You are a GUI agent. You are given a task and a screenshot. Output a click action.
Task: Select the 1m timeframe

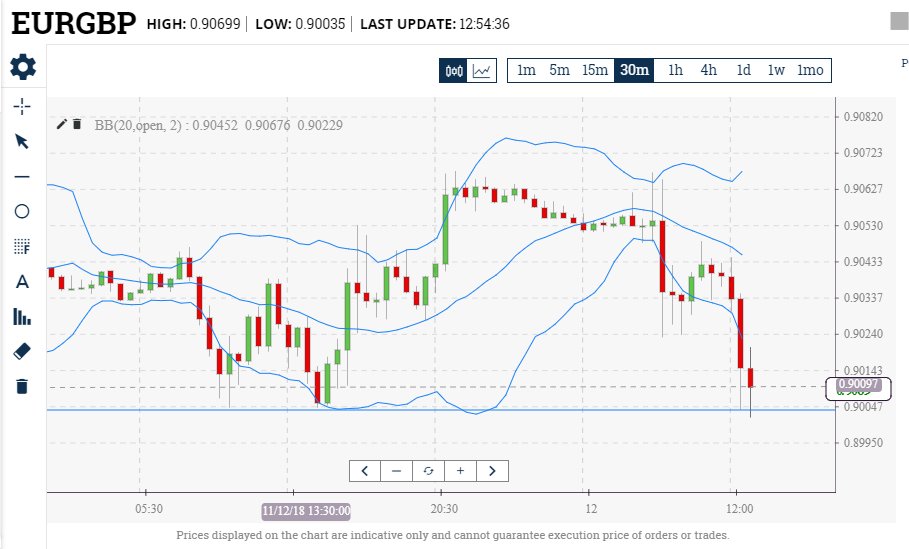click(526, 70)
